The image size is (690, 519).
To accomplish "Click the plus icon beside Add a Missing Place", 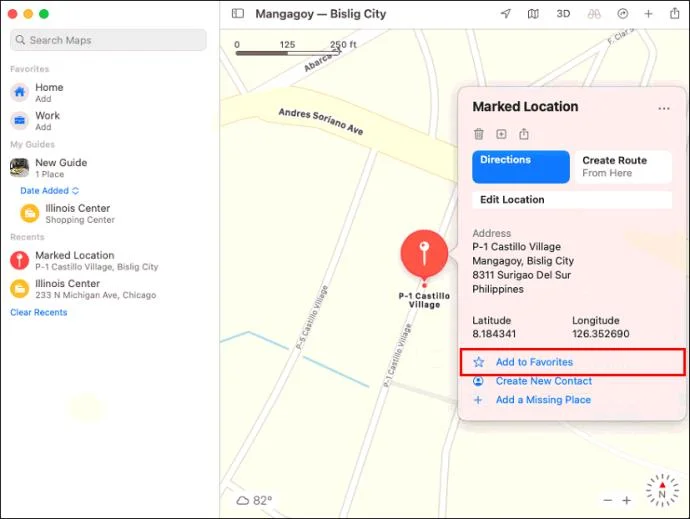I will tap(478, 400).
